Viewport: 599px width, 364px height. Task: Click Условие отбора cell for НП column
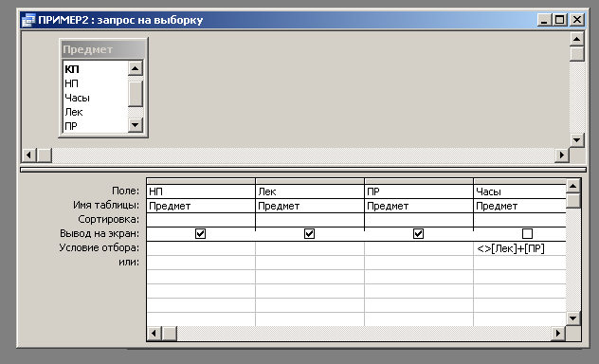201,248
